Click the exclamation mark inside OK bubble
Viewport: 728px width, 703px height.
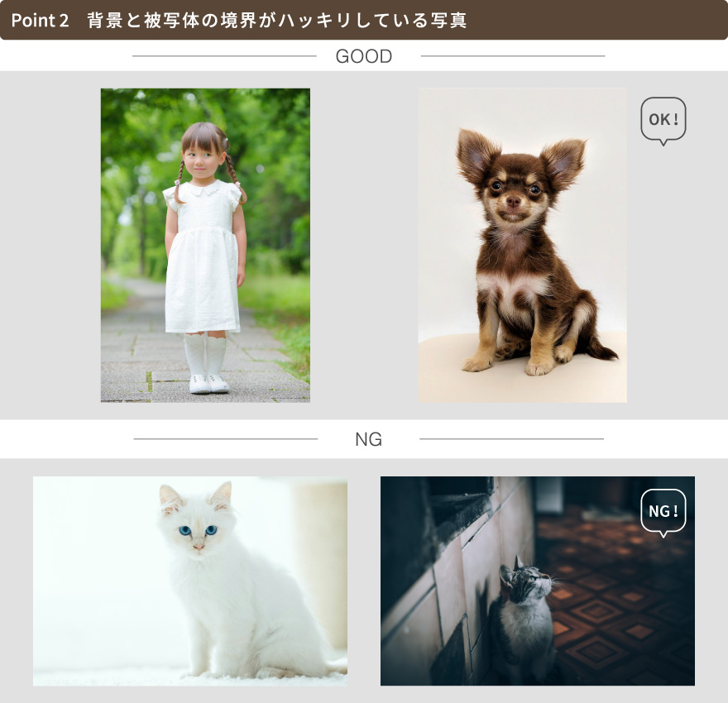click(674, 119)
